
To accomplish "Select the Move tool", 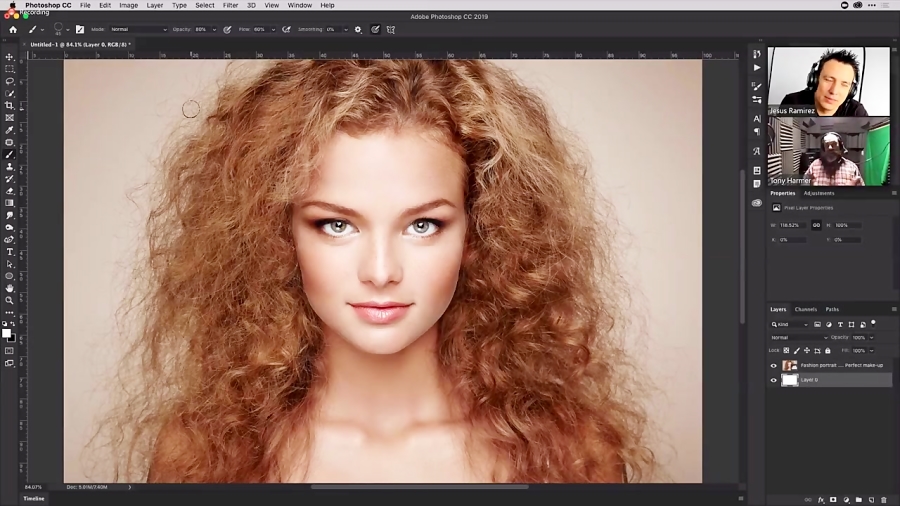I will 10,57.
